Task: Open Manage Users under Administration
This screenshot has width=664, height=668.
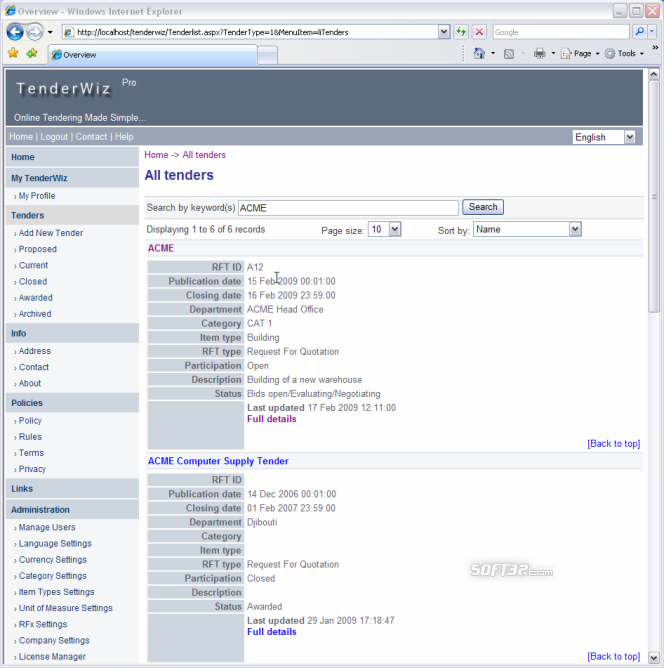Action: (47, 527)
